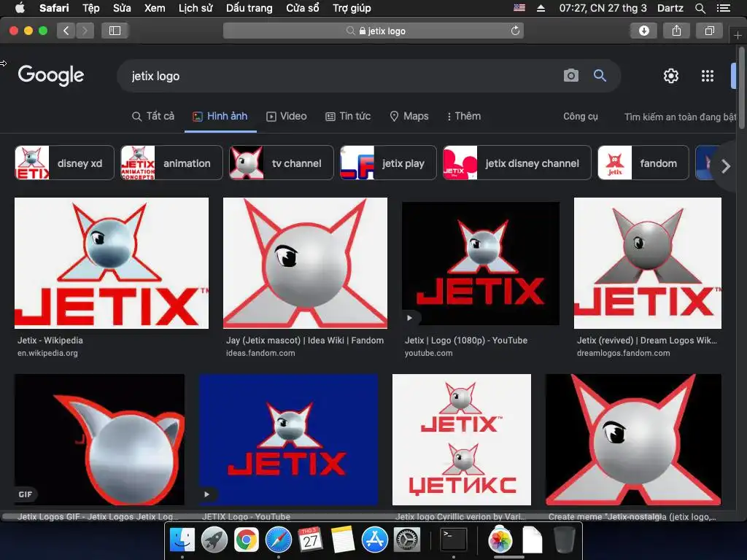Viewport: 747px width, 560px height.
Task: Switch to the Tất cả tab
Action: coord(153,116)
